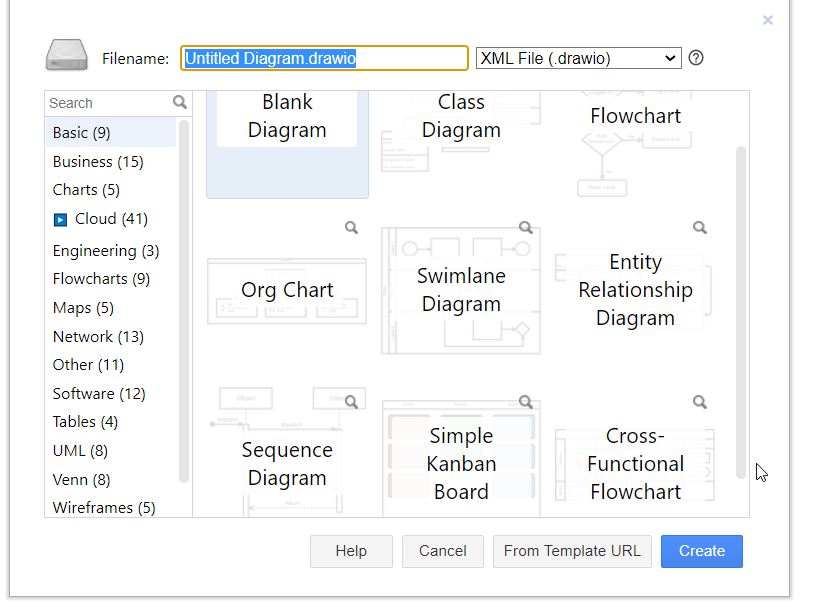The width and height of the screenshot is (829, 613).
Task: Preview the Sequence Diagram template with magnifier
Action: (351, 402)
